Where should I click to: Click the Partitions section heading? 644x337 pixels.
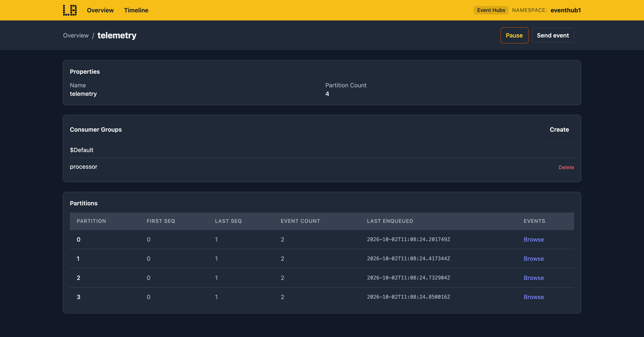pyautogui.click(x=83, y=203)
